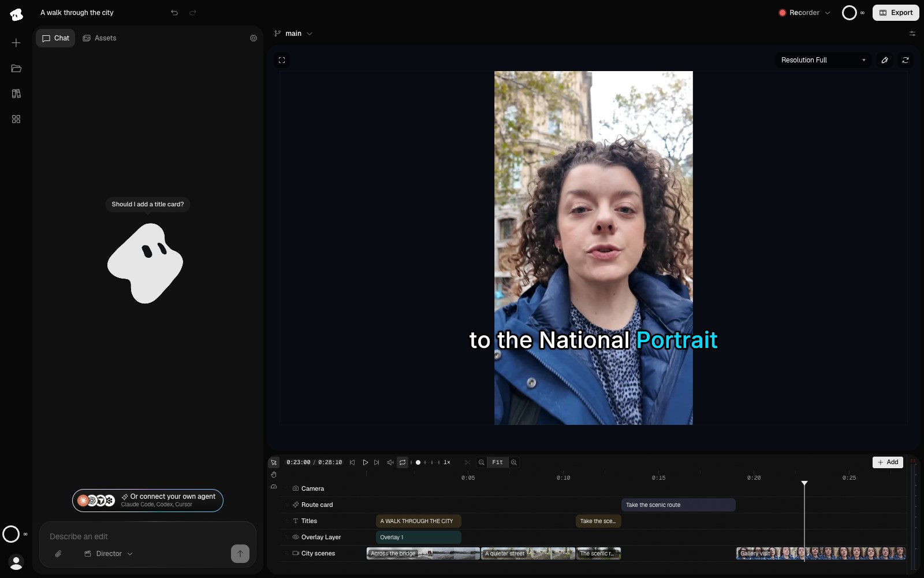This screenshot has height=578, width=924.
Task: Skip to the next frame marker
Action: click(x=377, y=462)
